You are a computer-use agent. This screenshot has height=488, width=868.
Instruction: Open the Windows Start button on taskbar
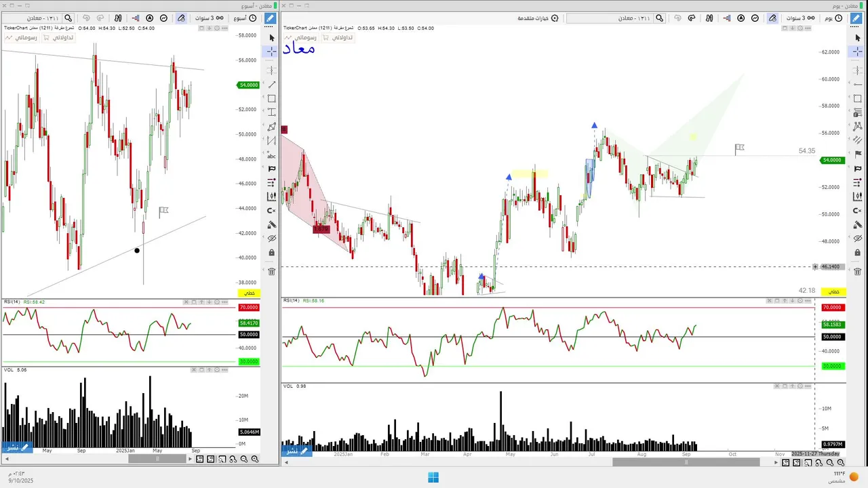click(x=433, y=477)
